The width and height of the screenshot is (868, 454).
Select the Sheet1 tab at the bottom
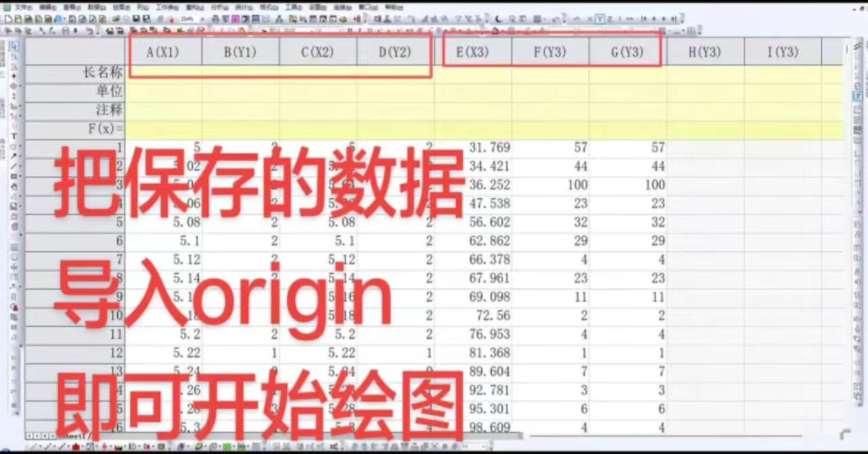coord(73,436)
